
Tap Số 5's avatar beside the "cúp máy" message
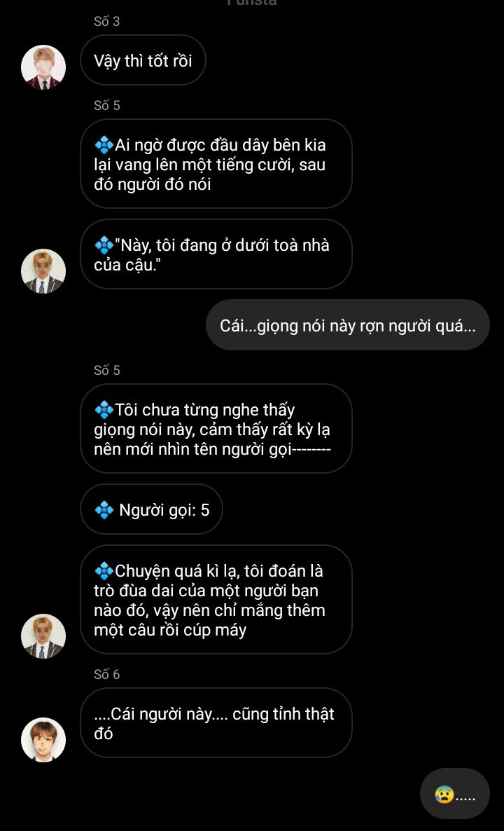(x=43, y=636)
